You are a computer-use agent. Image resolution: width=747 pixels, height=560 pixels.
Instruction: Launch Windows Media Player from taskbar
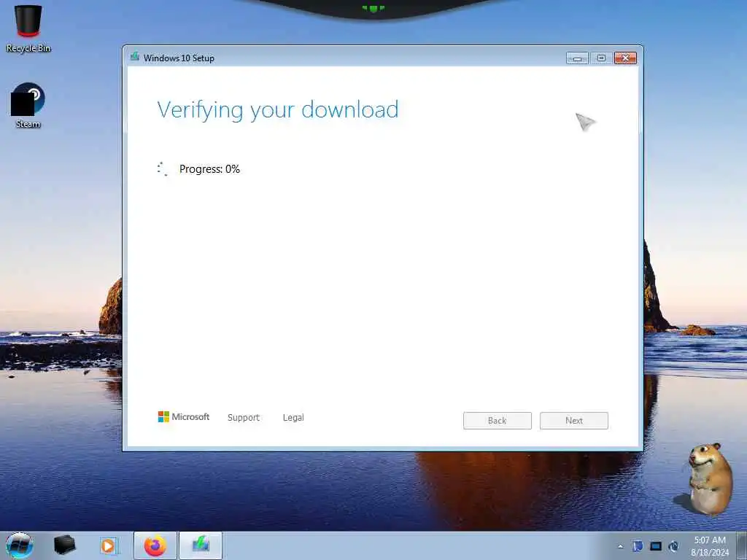109,545
